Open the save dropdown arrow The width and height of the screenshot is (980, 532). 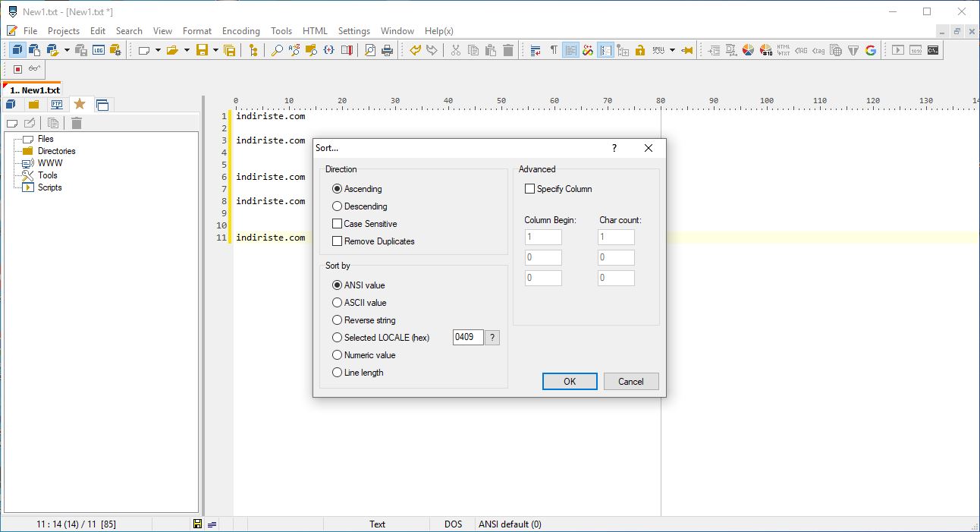(x=215, y=50)
